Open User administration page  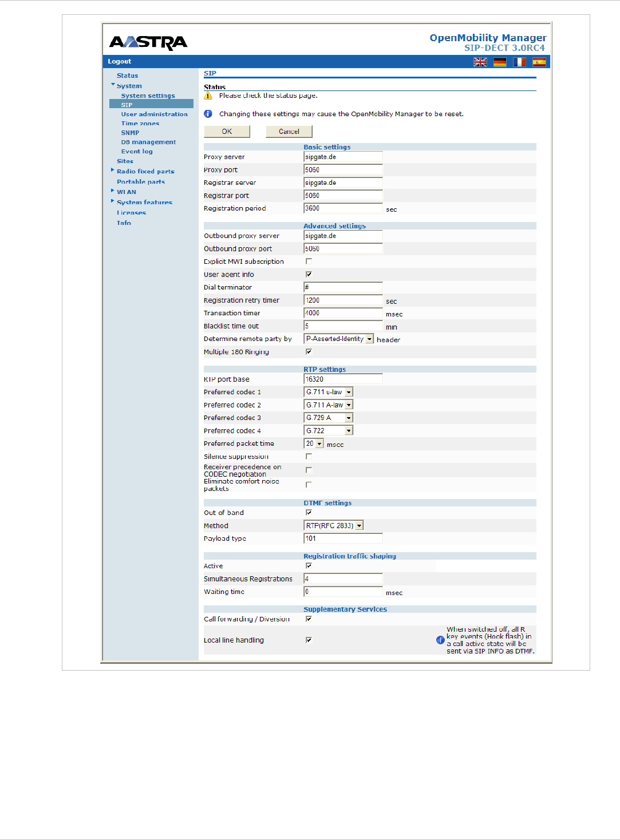(x=154, y=114)
